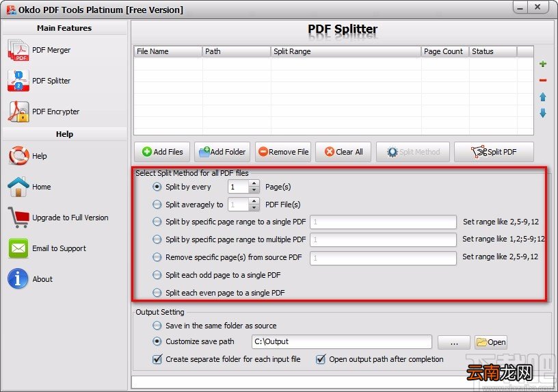Decrease the 'Split by every' pages spinner

[x=254, y=190]
